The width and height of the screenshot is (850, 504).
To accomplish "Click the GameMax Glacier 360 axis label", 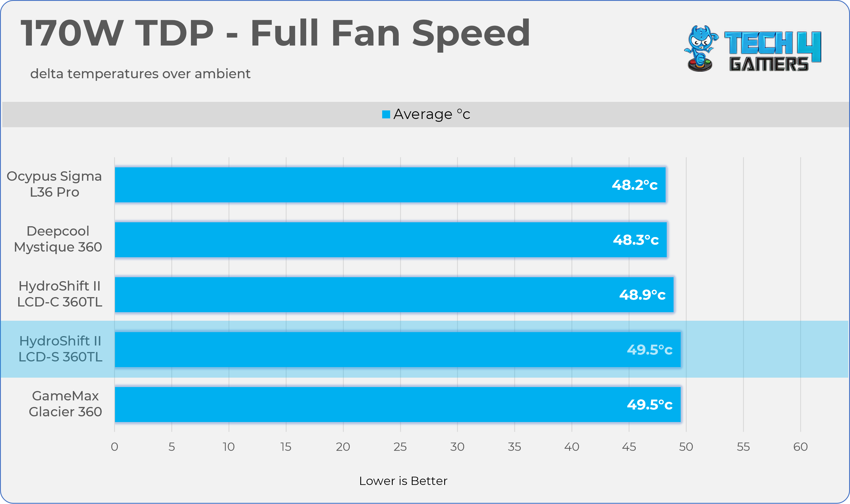I will [x=65, y=404].
